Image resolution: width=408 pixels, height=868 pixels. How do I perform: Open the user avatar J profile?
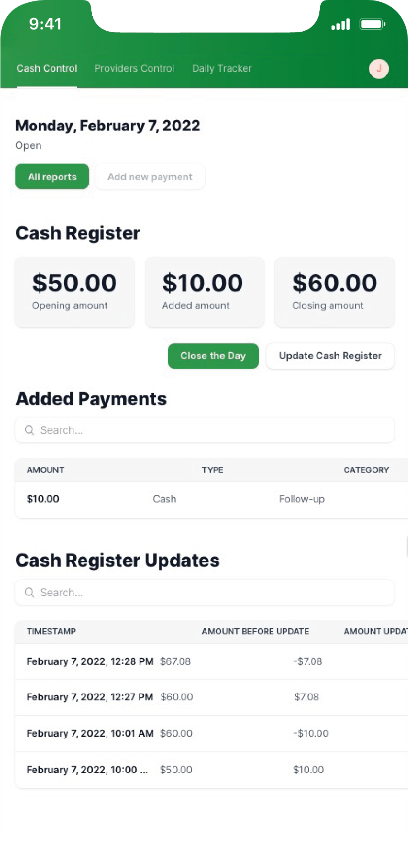pos(379,69)
